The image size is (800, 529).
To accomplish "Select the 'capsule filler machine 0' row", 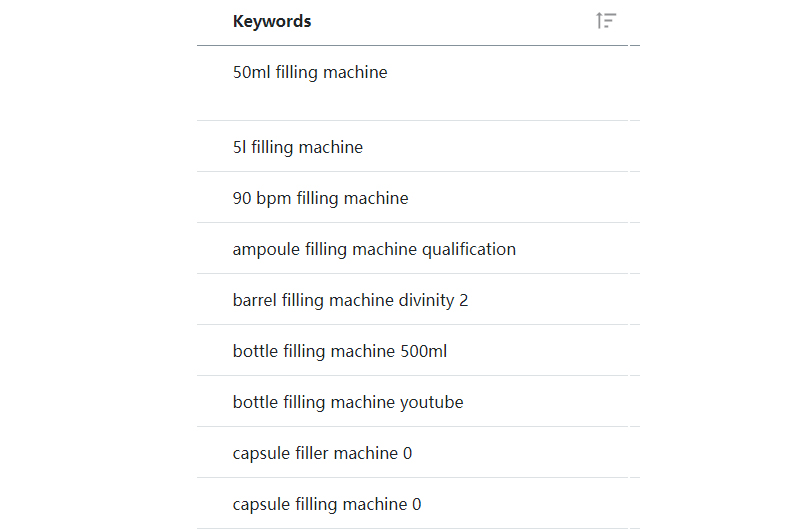I will pyautogui.click(x=322, y=453).
